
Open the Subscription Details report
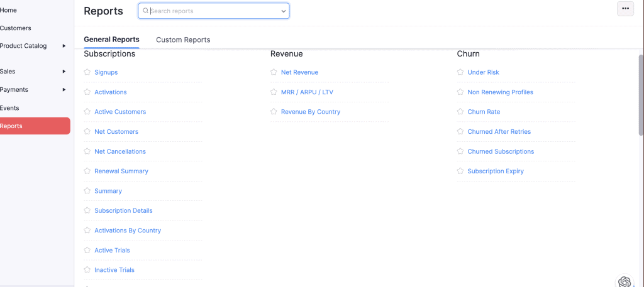tap(123, 210)
